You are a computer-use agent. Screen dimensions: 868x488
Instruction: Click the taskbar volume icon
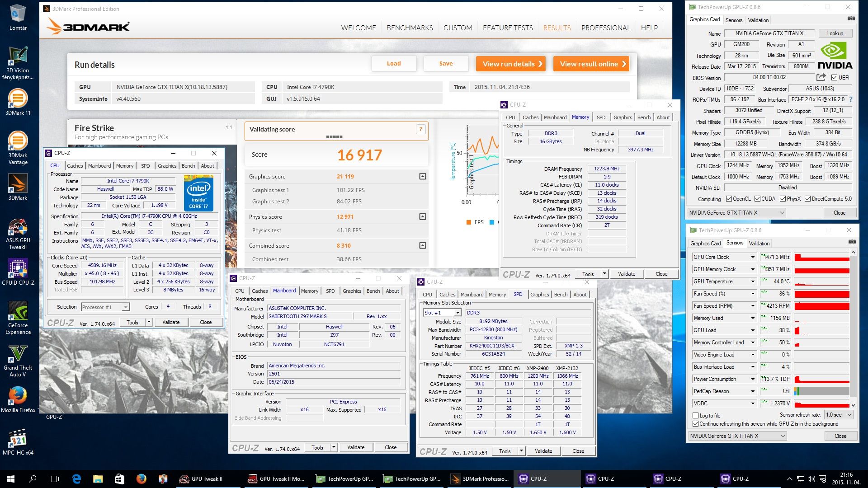click(811, 479)
